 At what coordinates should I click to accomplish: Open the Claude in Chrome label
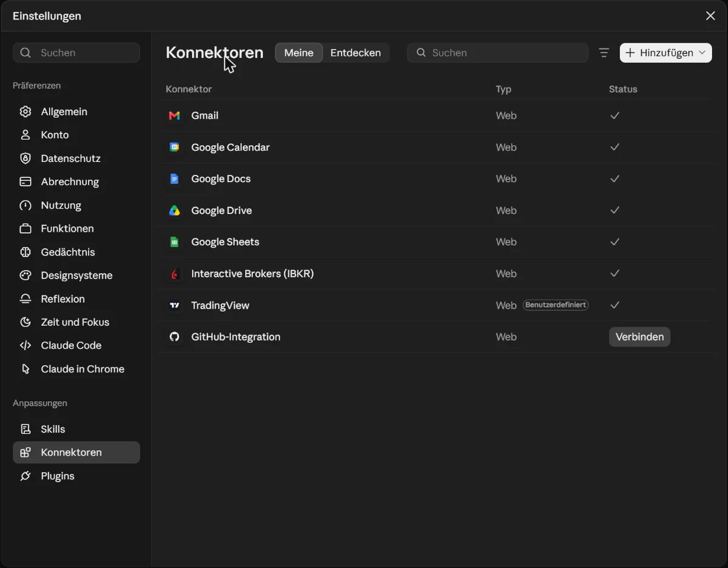coord(83,369)
